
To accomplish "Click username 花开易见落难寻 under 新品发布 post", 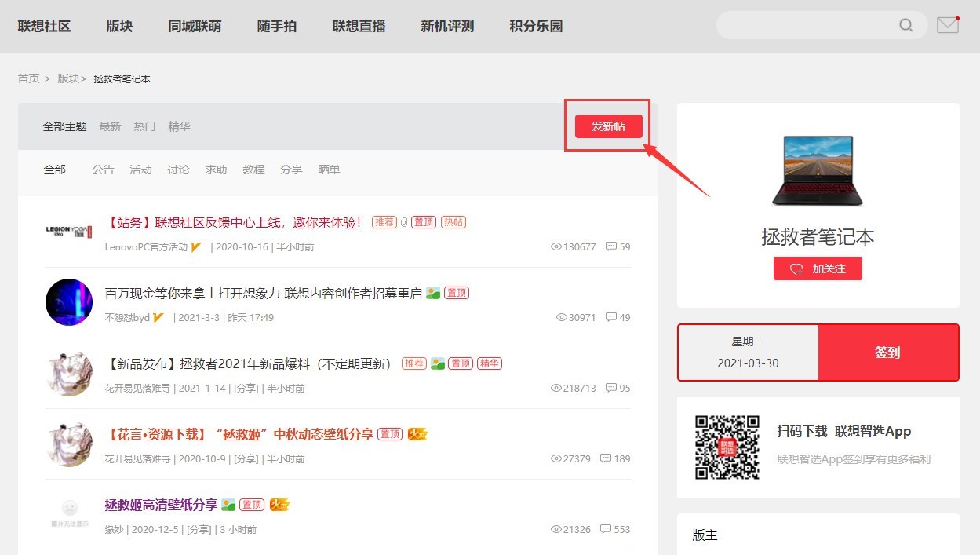I will tap(138, 388).
